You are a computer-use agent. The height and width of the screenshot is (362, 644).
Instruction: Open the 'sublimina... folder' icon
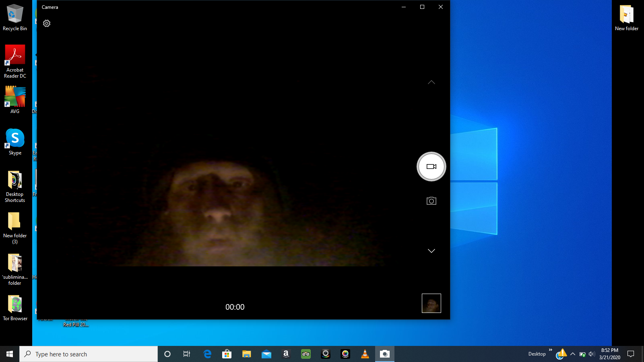click(x=15, y=269)
